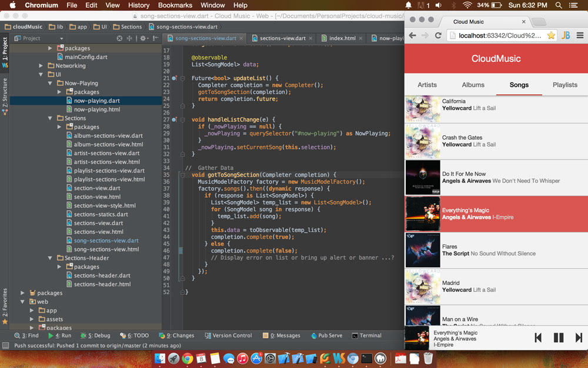The height and width of the screenshot is (368, 588).
Task: Expand the Networking folder
Action: coord(41,66)
